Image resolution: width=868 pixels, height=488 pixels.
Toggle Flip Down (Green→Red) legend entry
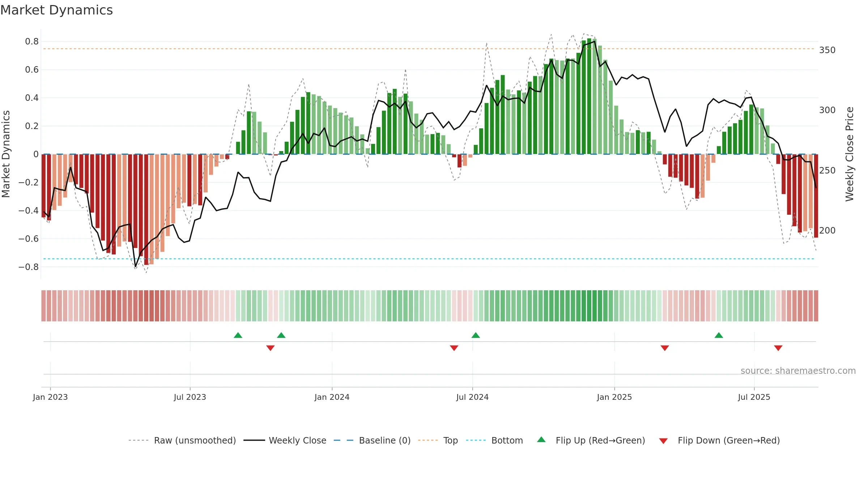pos(719,440)
